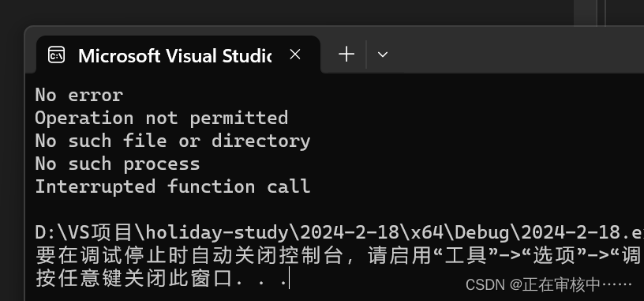This screenshot has width=644, height=301.
Task: Click the blinking text cursor after the dots
Action: click(x=289, y=278)
